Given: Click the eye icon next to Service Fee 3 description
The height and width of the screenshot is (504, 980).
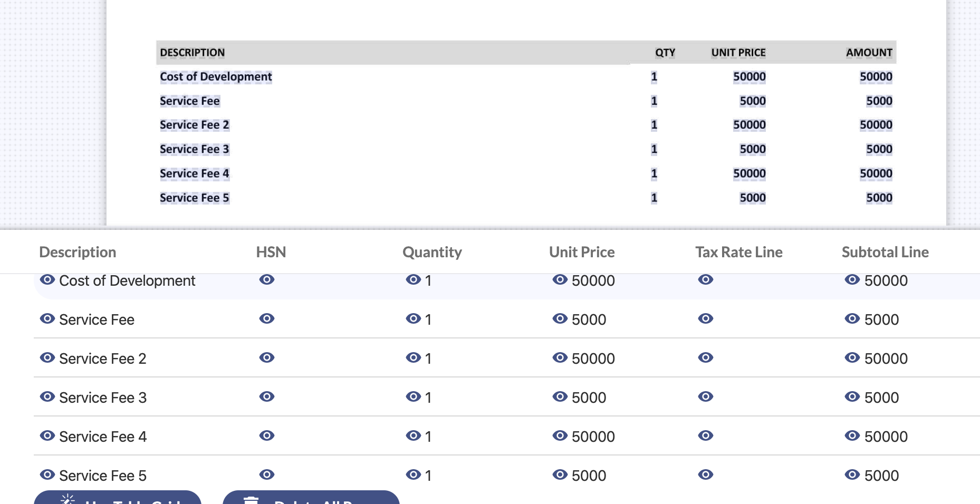Looking at the screenshot, I should [47, 396].
